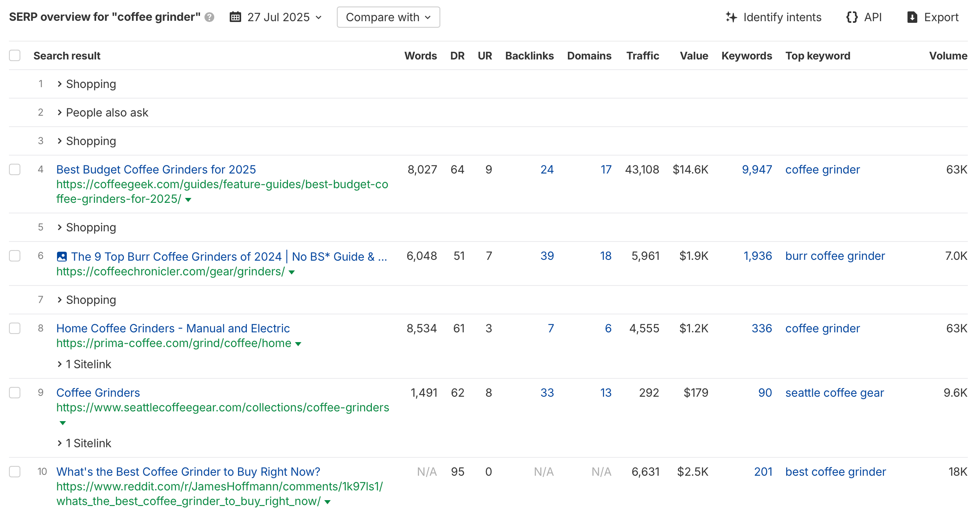This screenshot has height=514, width=980.
Task: Expand the Shopping row at position 7
Action: (86, 300)
